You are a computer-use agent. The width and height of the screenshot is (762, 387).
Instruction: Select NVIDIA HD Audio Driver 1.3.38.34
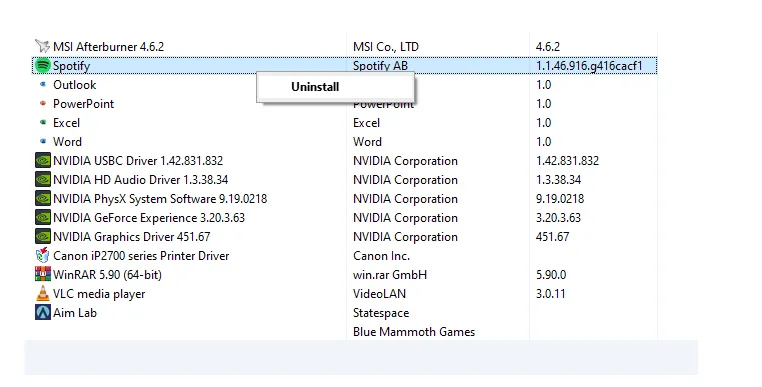click(x=140, y=179)
